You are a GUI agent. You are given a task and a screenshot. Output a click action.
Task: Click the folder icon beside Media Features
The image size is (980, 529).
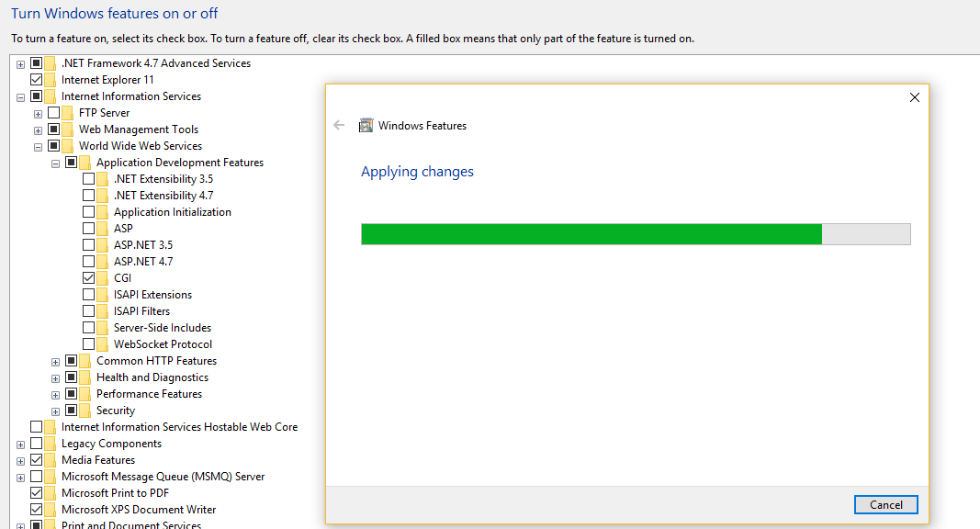tap(51, 460)
